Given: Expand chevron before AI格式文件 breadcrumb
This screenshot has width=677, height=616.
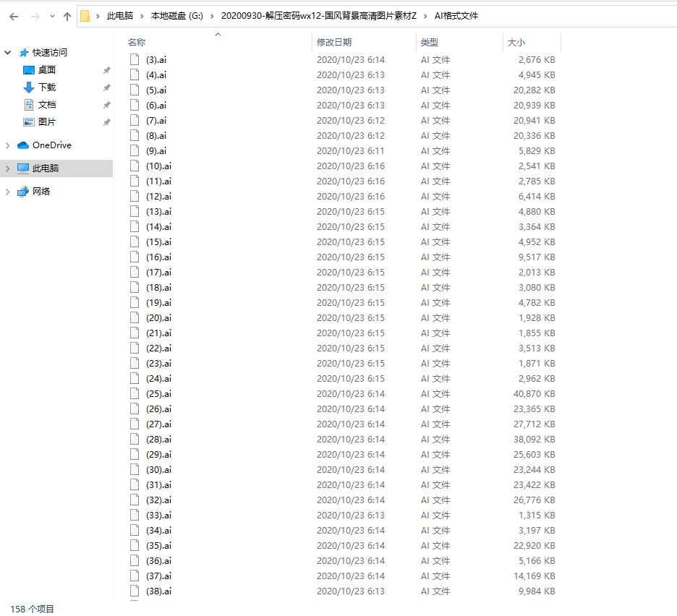Looking at the screenshot, I should coord(425,16).
